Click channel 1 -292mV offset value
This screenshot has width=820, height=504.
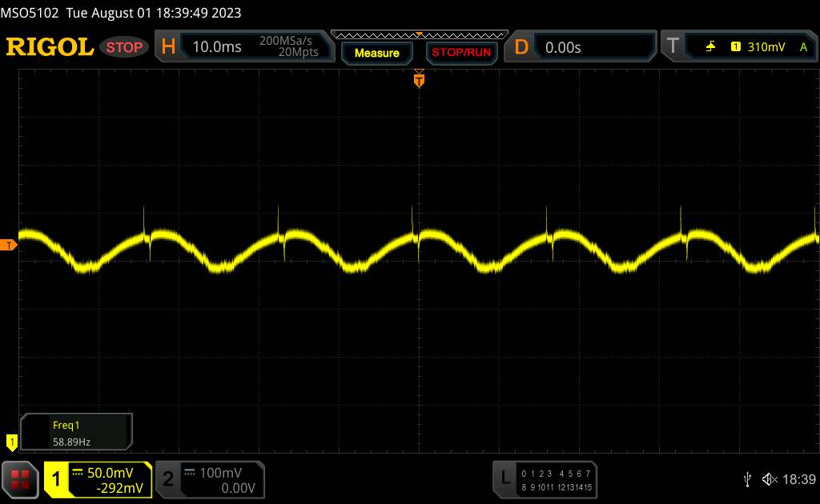[119, 488]
